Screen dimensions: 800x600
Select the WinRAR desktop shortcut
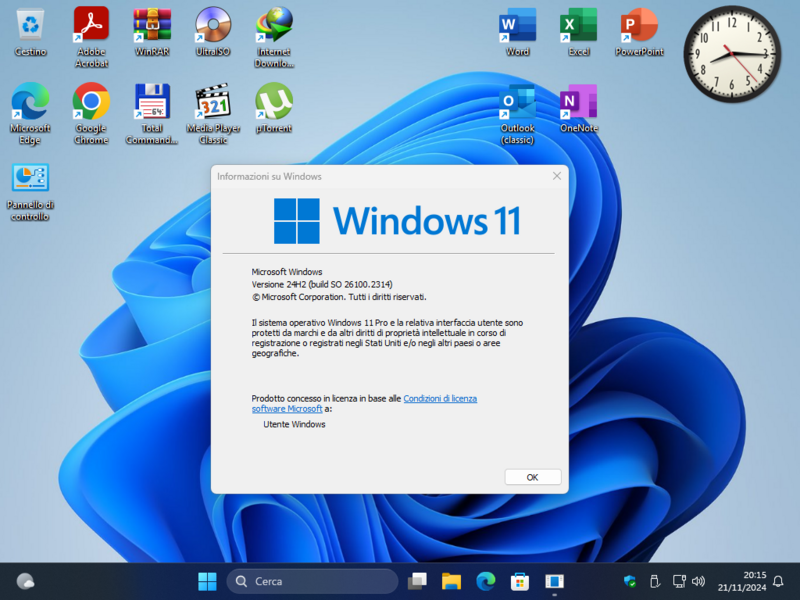point(152,32)
